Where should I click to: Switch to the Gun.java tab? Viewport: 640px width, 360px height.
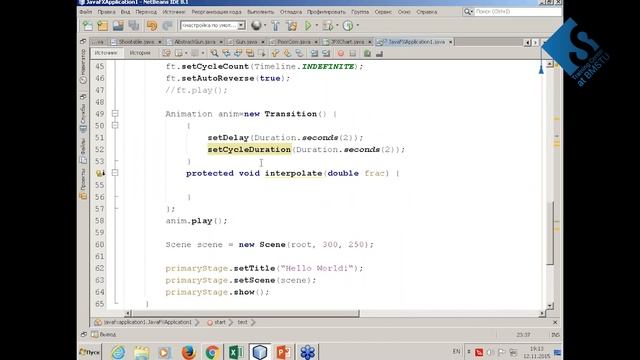click(x=246, y=42)
